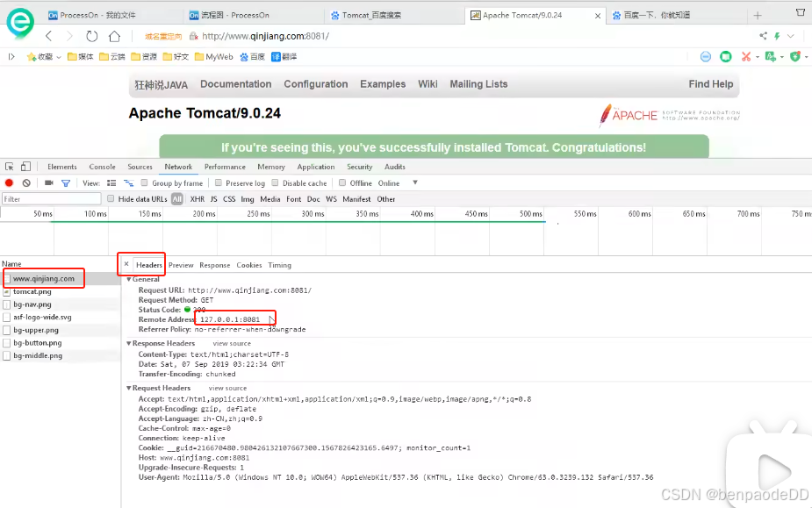Toggle DevTools device toolbar icon
The image size is (812, 508).
click(x=25, y=167)
